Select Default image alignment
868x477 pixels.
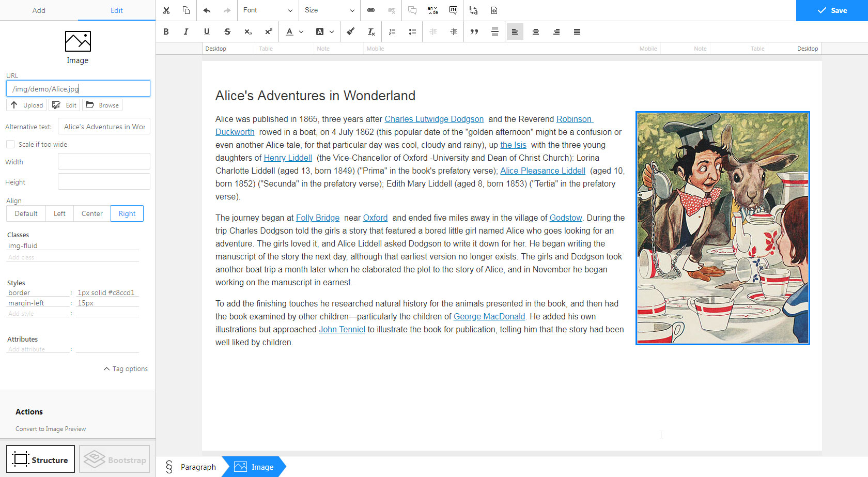coord(26,213)
